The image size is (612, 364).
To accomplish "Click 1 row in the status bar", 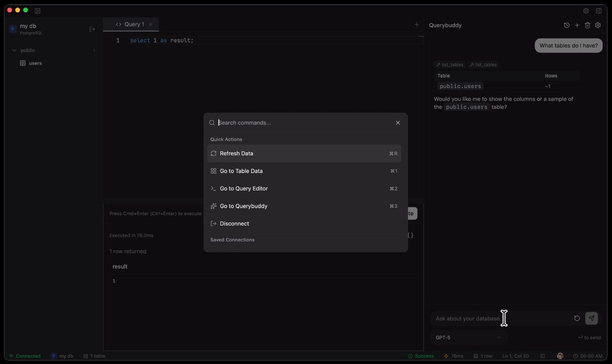I will 483,356.
